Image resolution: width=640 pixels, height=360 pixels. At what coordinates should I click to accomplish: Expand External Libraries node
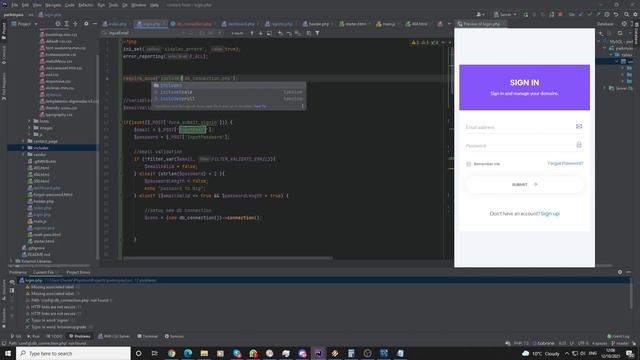pos(11,261)
